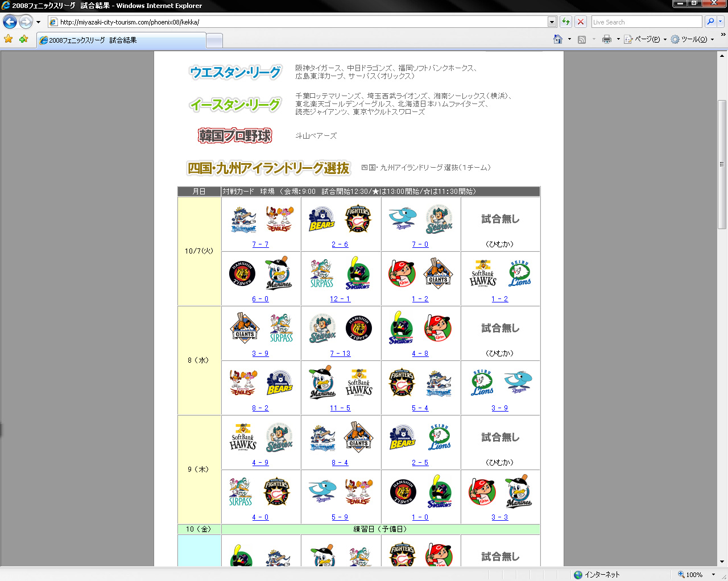Image resolution: width=728 pixels, height=581 pixels.
Task: Open the address bar URL history dropdown
Action: click(552, 22)
